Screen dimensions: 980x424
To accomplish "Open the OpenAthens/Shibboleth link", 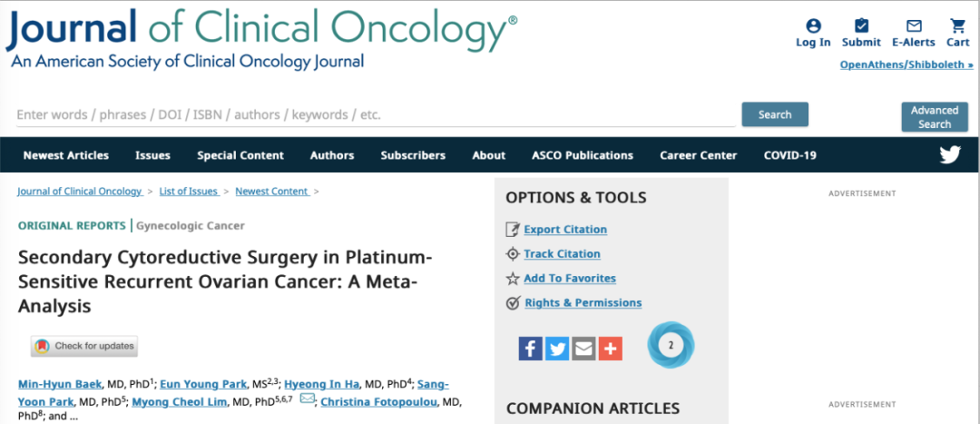I will click(x=906, y=64).
